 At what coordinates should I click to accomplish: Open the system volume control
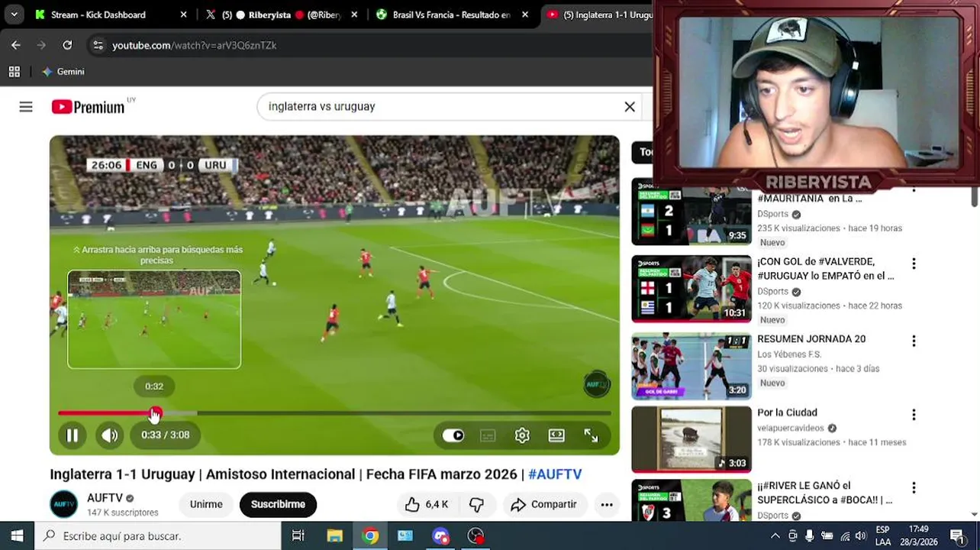pos(861,536)
